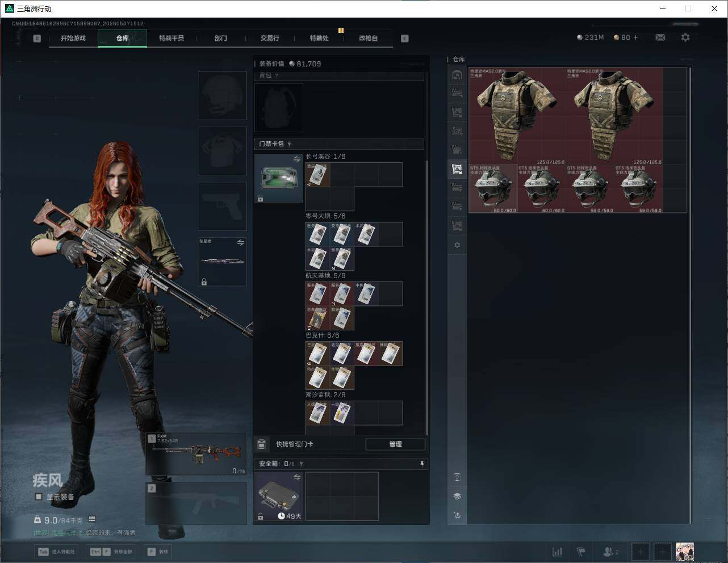This screenshot has height=563, width=728.
Task: Switch to the 特战干员 tab
Action: [171, 38]
